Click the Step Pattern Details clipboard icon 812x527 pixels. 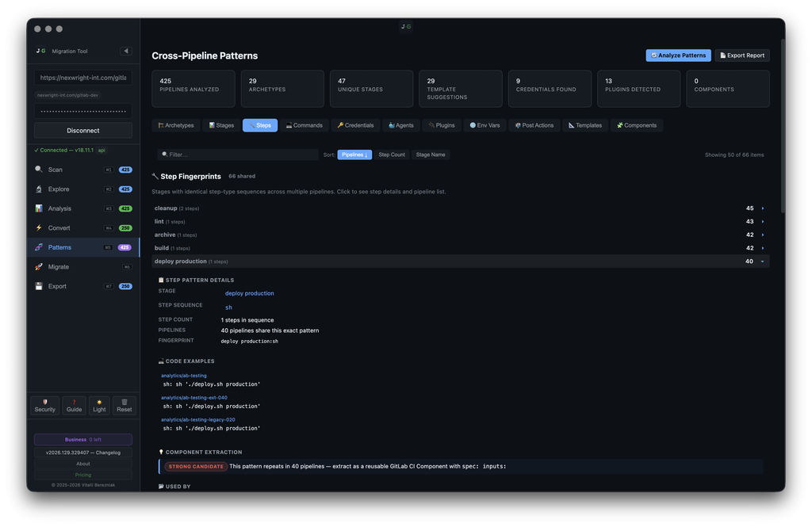[161, 280]
